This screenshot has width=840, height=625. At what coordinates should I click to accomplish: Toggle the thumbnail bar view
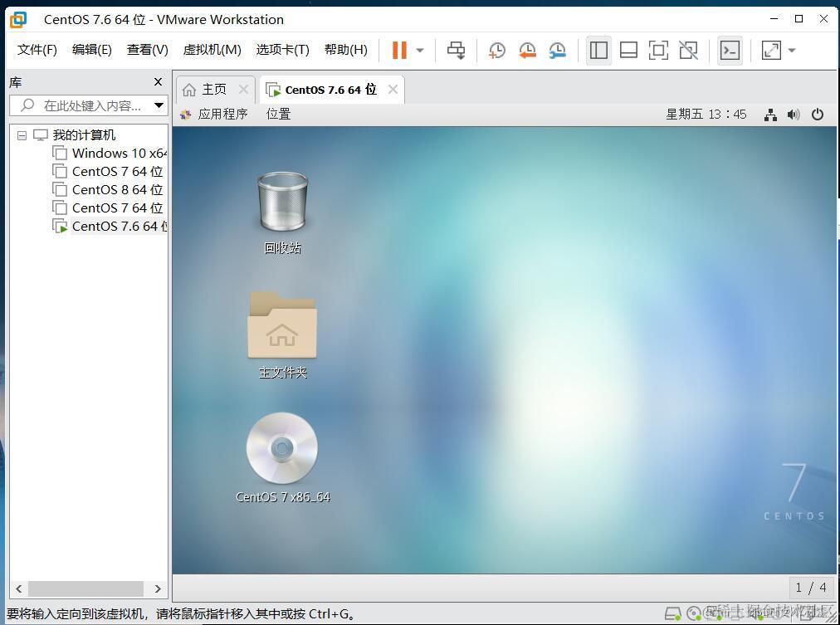click(x=628, y=51)
